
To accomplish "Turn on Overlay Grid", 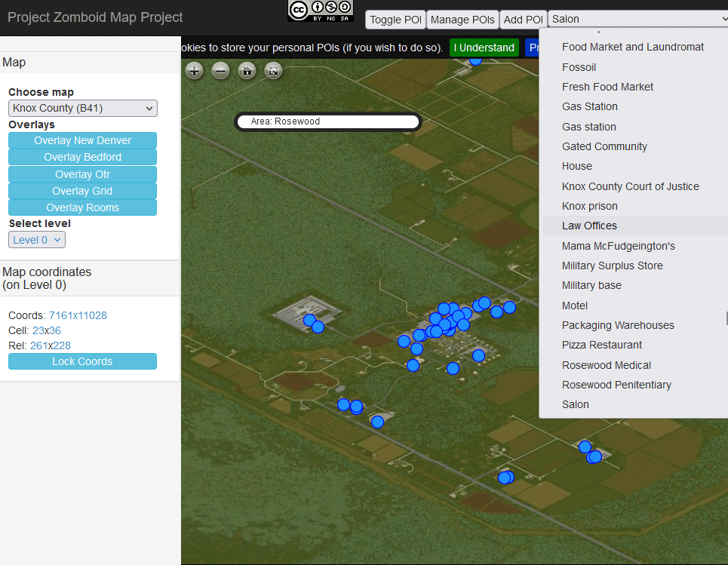I will coord(83,191).
